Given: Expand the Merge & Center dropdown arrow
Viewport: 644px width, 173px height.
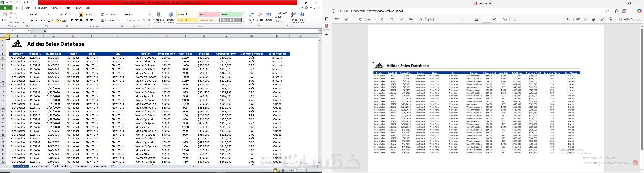Looking at the screenshot, I should point(122,20).
